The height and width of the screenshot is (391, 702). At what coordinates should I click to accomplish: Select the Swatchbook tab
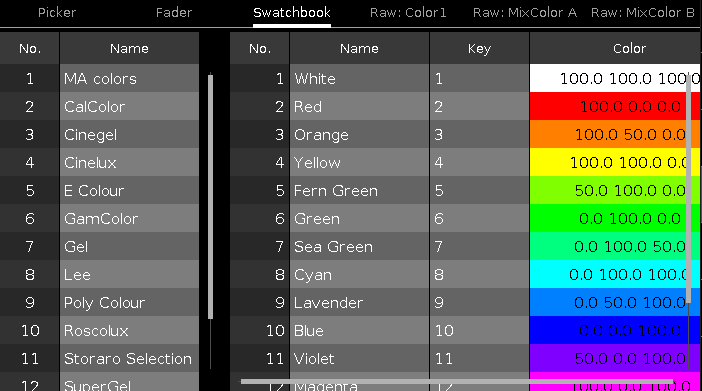[x=292, y=13]
